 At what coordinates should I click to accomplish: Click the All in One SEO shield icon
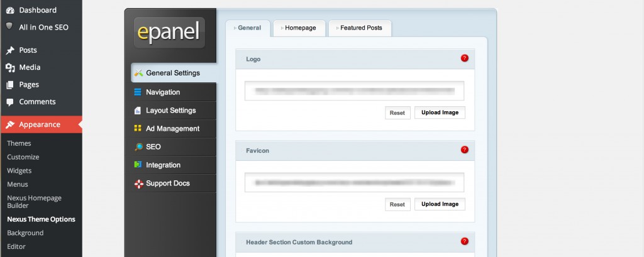pyautogui.click(x=9, y=26)
